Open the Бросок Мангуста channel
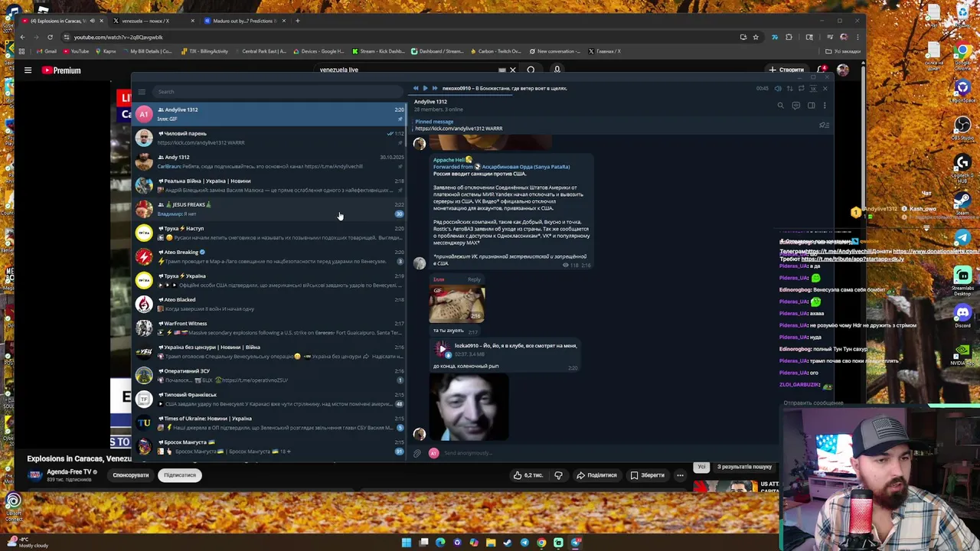 coord(269,446)
